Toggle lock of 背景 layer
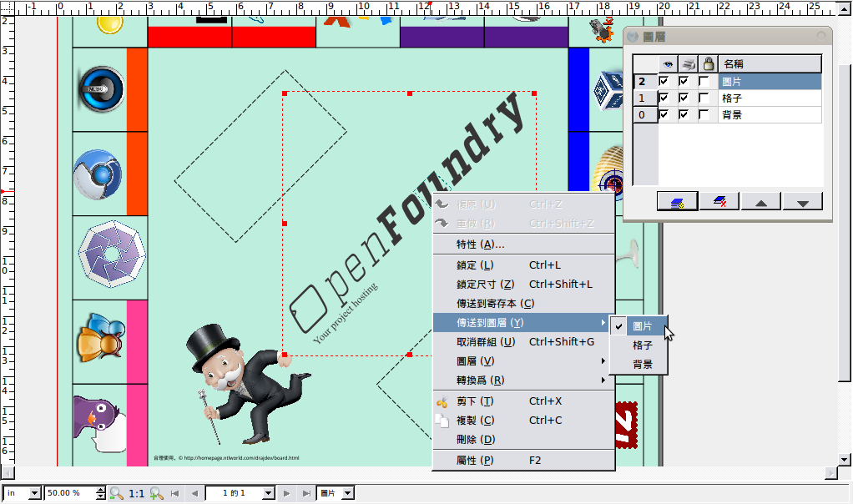The width and height of the screenshot is (853, 504). click(704, 114)
